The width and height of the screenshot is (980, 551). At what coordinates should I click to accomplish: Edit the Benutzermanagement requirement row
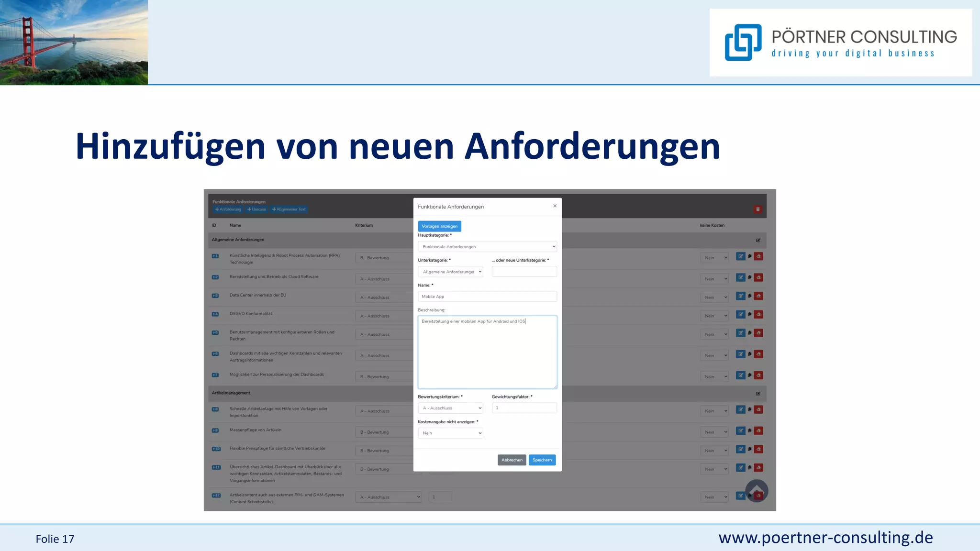(740, 333)
